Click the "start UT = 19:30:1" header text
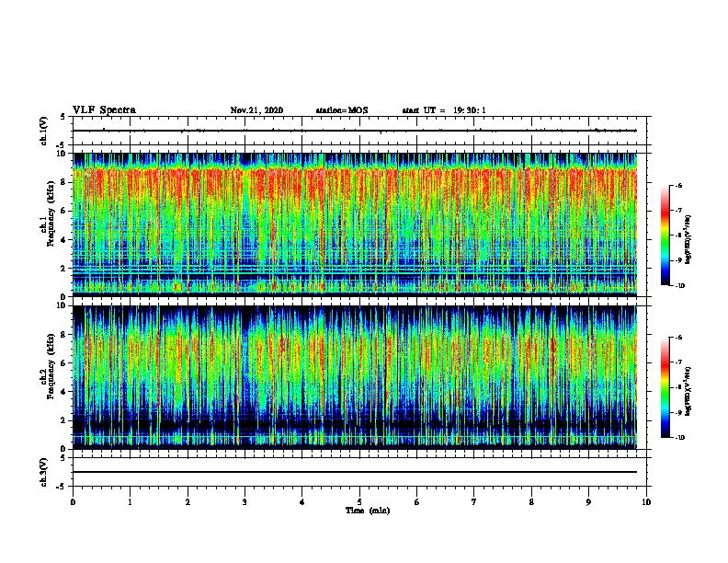The width and height of the screenshot is (728, 563). click(x=444, y=110)
